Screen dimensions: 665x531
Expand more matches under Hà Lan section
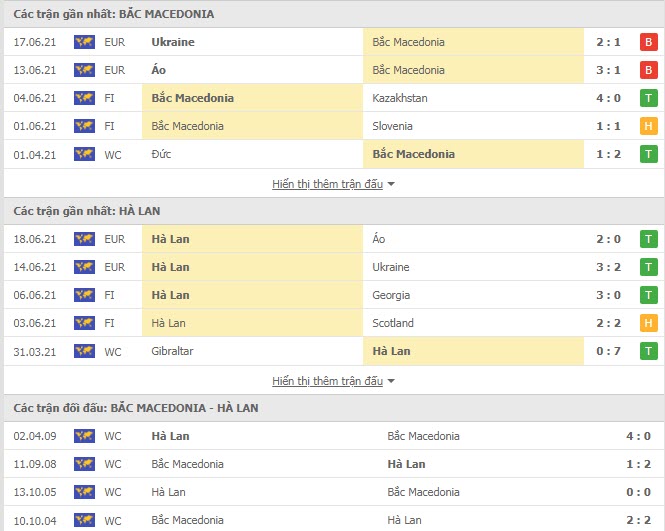(x=327, y=381)
